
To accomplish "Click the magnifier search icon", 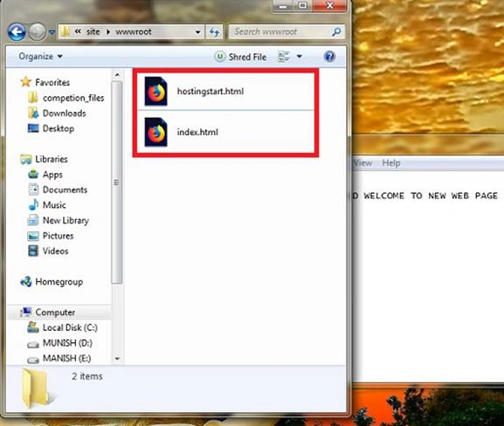I will (x=336, y=31).
